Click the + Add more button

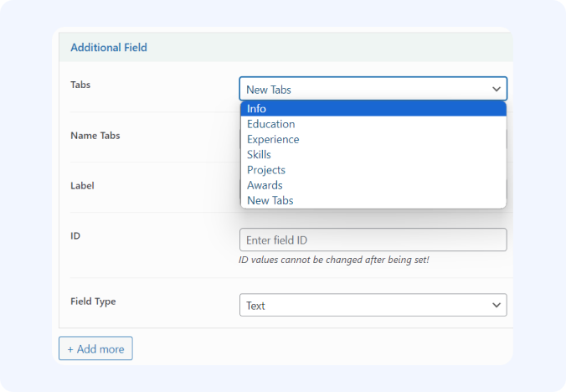point(95,348)
